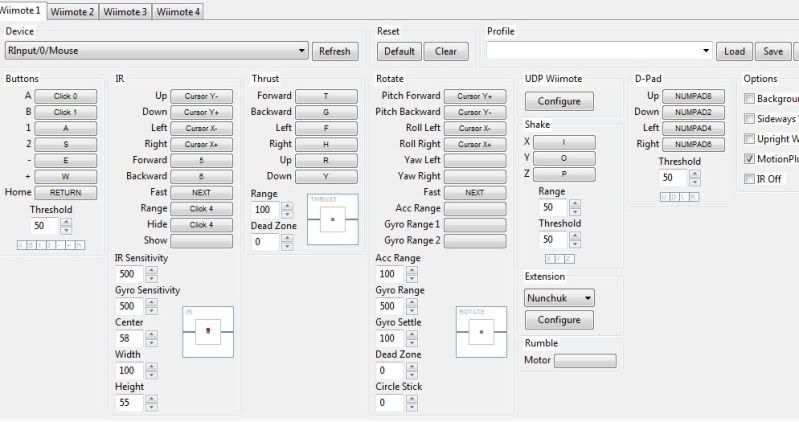
Task: Disable the MotionPlus checkbox
Action: tap(749, 159)
